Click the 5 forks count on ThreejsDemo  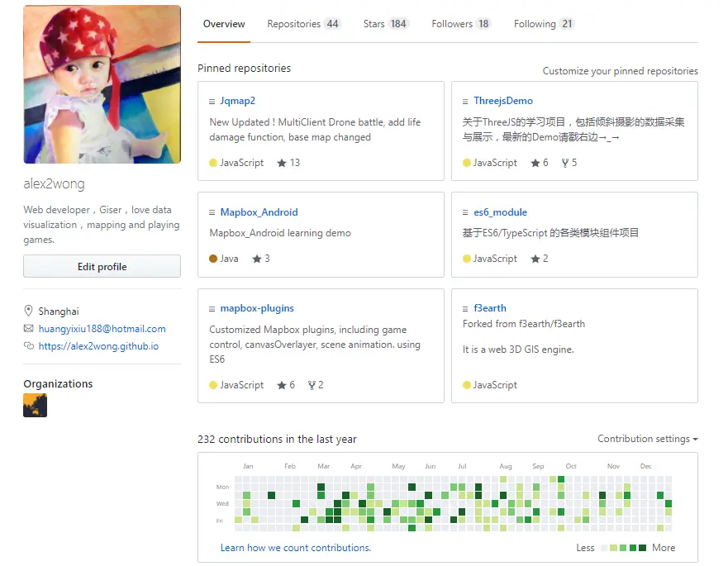click(x=574, y=163)
